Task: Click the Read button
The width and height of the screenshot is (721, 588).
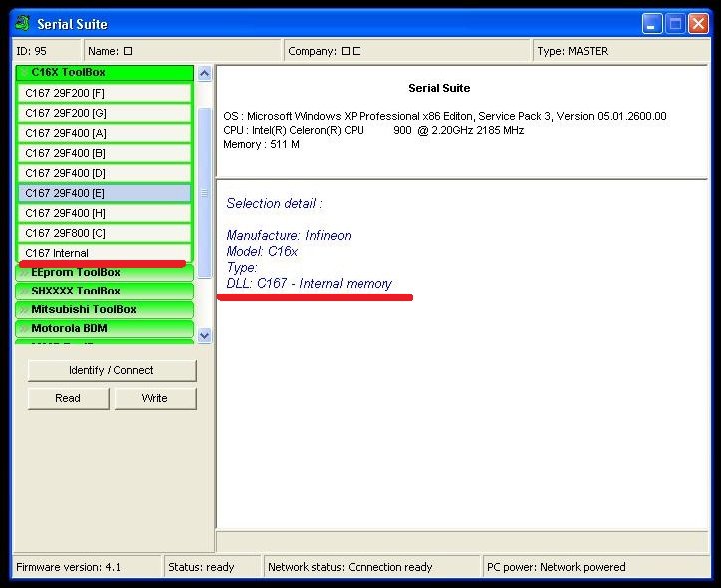Action: 68,398
